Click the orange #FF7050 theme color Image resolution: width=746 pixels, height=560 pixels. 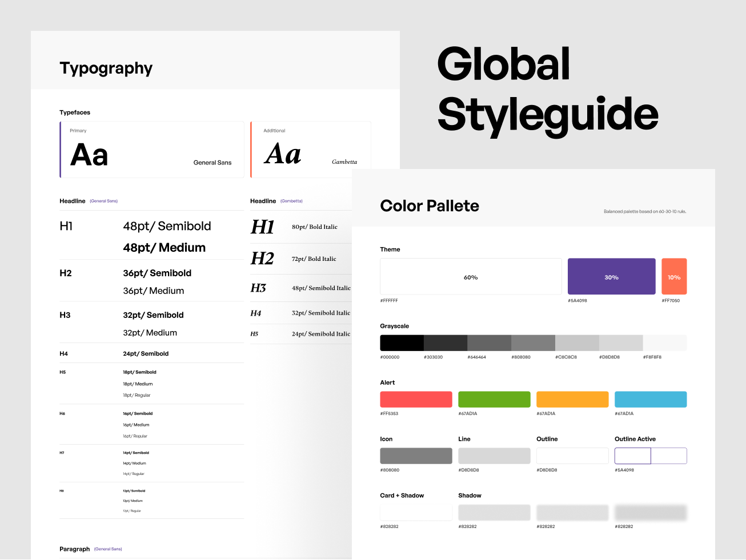click(674, 276)
